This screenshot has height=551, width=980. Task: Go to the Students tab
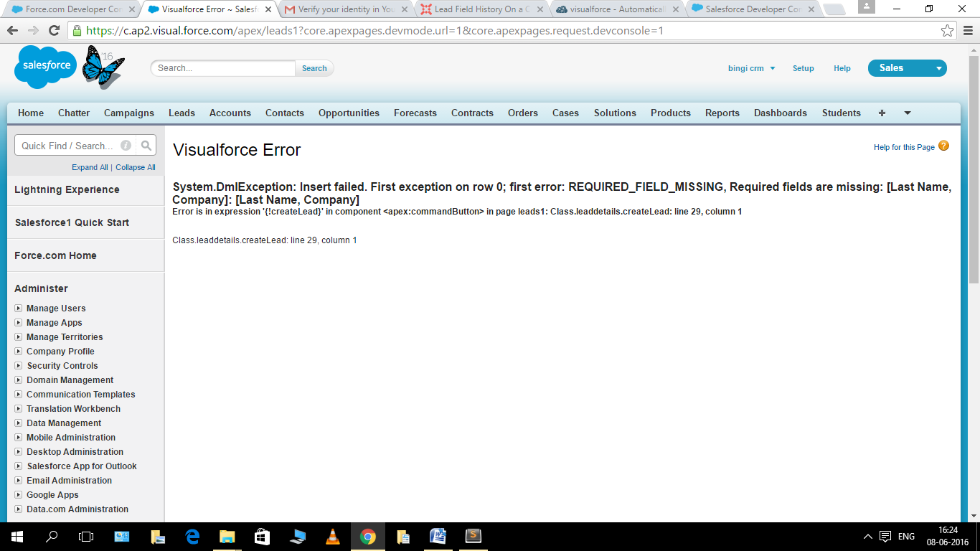point(842,113)
